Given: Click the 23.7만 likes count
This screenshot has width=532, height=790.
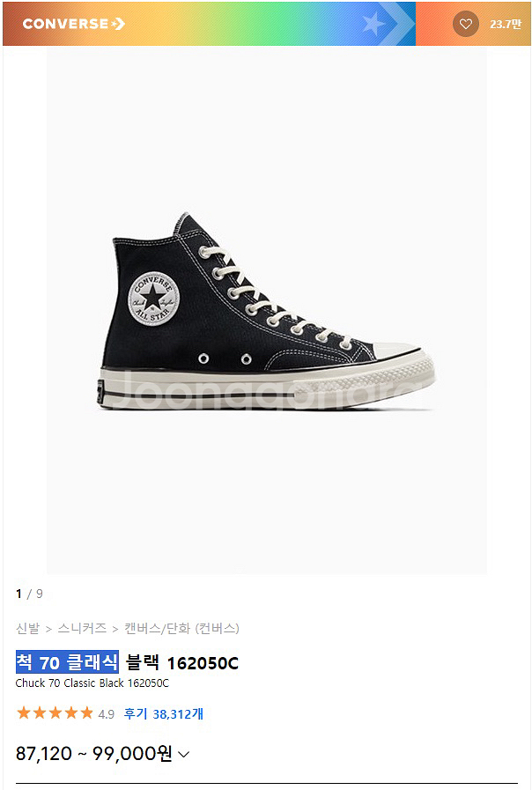Looking at the screenshot, I should [x=506, y=24].
